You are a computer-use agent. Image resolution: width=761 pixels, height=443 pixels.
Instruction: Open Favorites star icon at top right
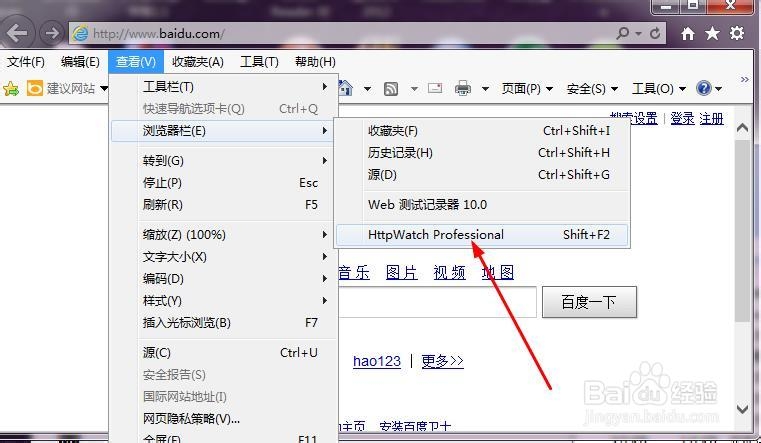pyautogui.click(x=712, y=33)
